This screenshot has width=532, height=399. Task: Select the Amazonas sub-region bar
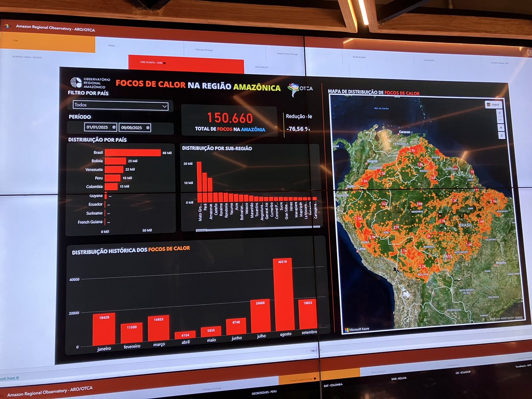pos(210,190)
